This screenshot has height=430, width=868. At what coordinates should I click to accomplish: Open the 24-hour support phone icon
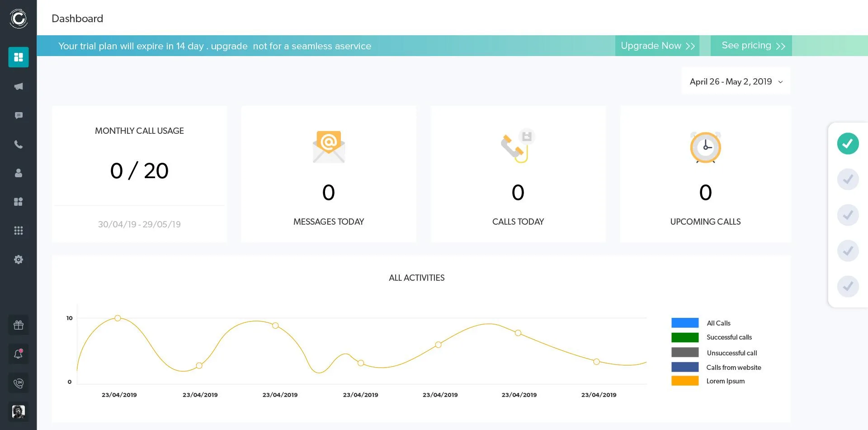[x=19, y=383]
